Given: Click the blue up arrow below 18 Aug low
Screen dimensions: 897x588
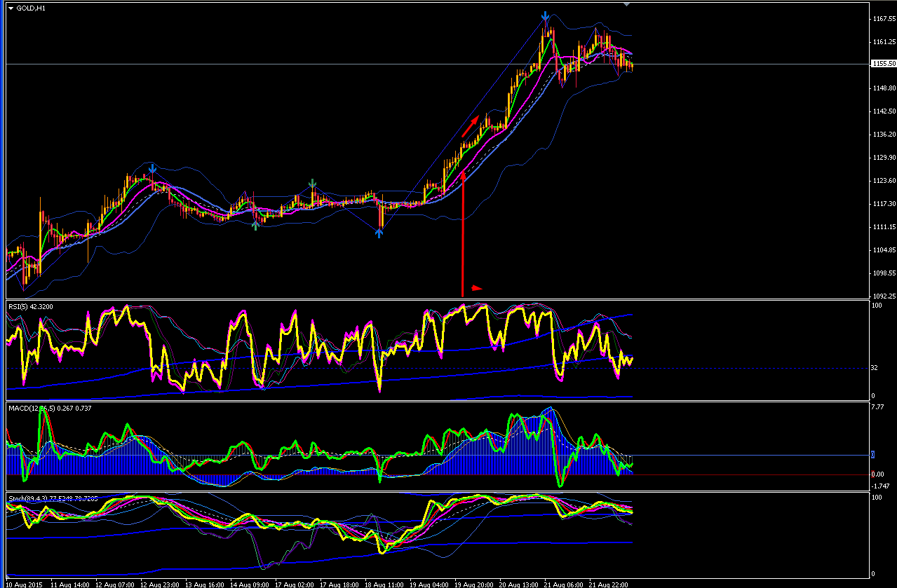Looking at the screenshot, I should tap(379, 233).
